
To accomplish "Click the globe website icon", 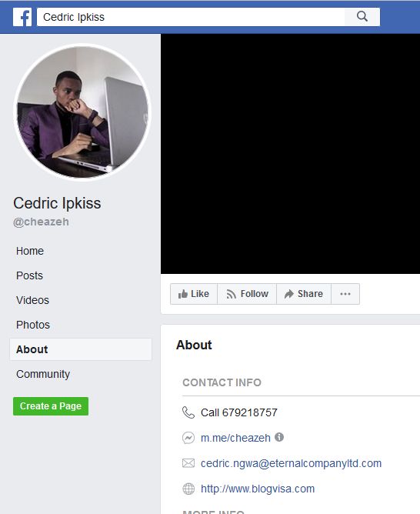I will [188, 489].
